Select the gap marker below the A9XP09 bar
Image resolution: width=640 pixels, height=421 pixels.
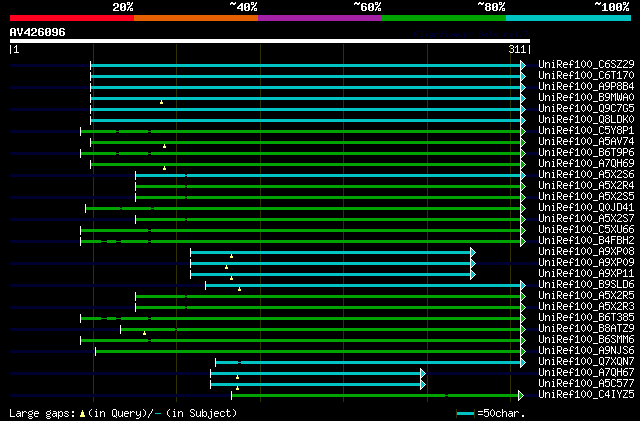pos(227,267)
